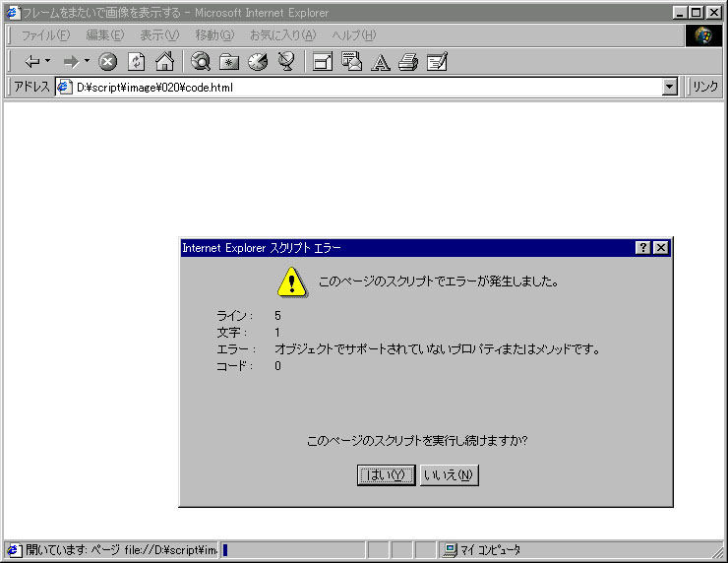Viewport: 728px width, 563px height.
Task: Click the スクリプトでエラーが発生しました message
Action: click(x=439, y=281)
